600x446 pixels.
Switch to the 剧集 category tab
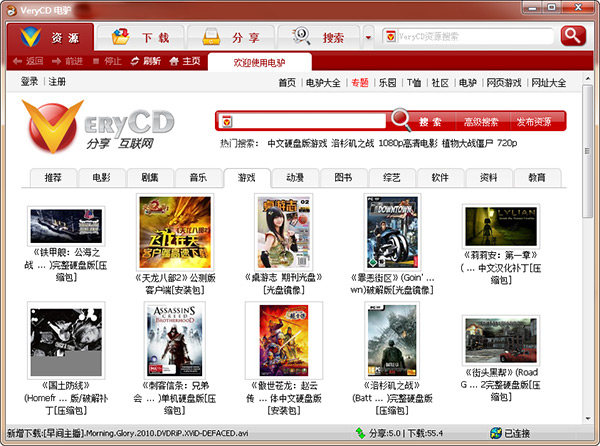click(x=150, y=178)
